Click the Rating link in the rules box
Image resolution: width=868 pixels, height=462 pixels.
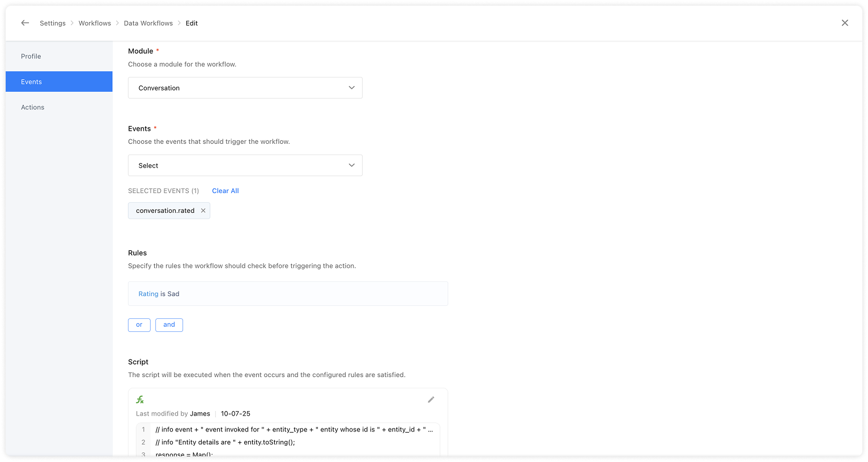tap(148, 293)
